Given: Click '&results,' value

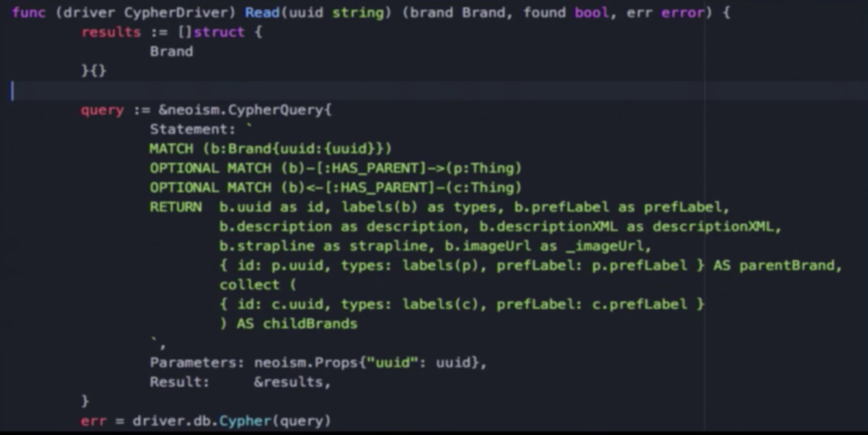Looking at the screenshot, I should click(x=292, y=382).
